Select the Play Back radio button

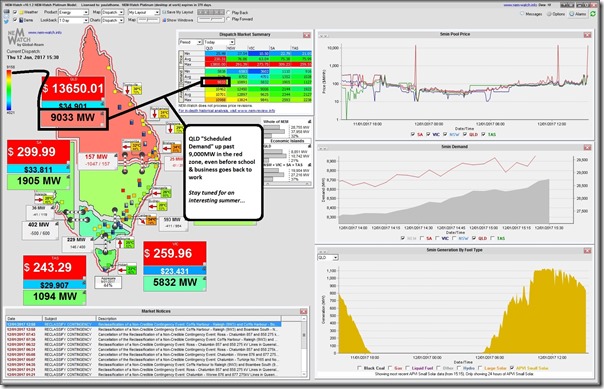[228, 12]
